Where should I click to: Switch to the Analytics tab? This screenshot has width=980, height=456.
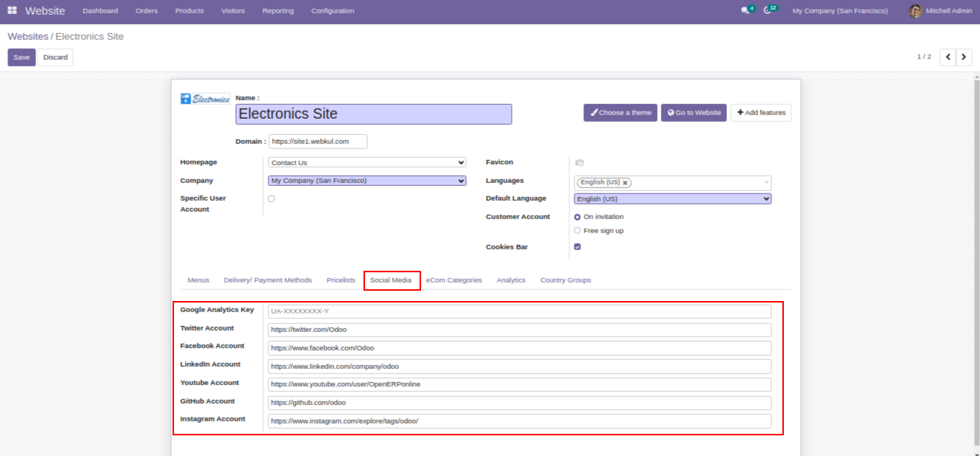[511, 280]
